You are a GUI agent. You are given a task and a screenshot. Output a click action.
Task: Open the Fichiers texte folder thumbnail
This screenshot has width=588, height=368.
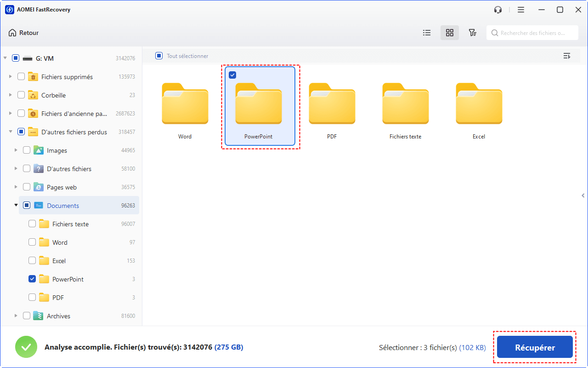tap(406, 104)
